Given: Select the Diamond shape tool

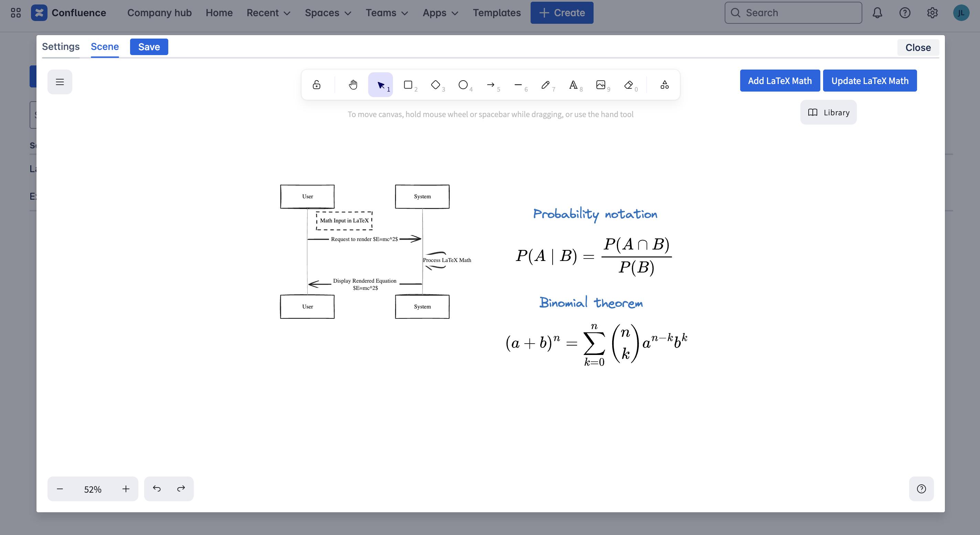Looking at the screenshot, I should click(x=436, y=84).
